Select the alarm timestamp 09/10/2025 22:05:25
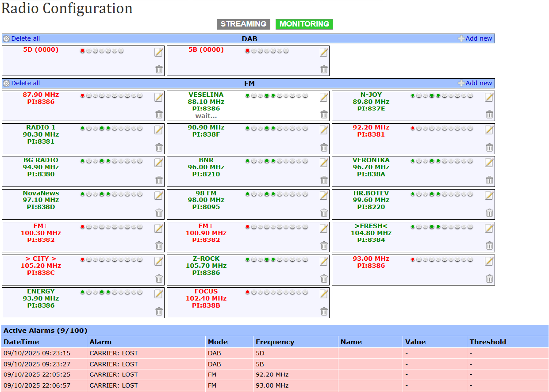Viewport: 549px width, 392px height. (37, 375)
